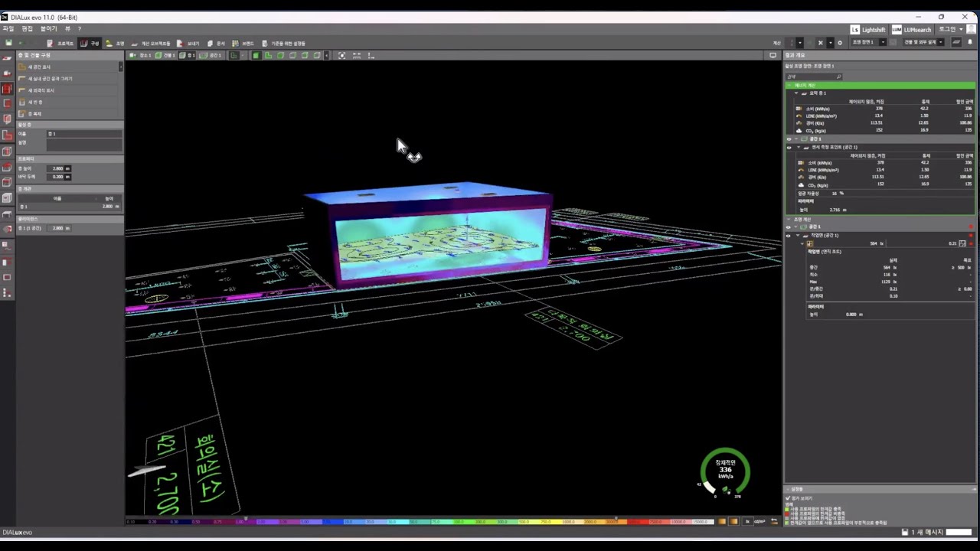The height and width of the screenshot is (551, 980).
Task: Open the 보내기 (Export) mode tab
Action: tap(188, 44)
